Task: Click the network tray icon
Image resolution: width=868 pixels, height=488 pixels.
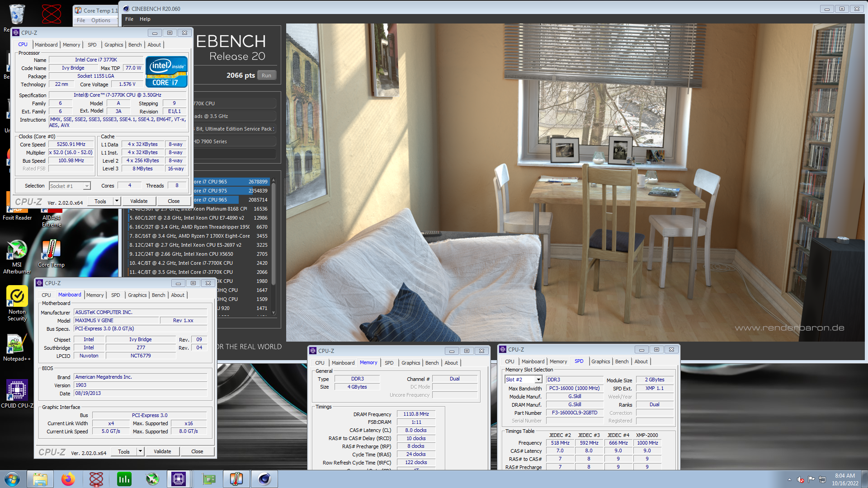Action: 822,479
